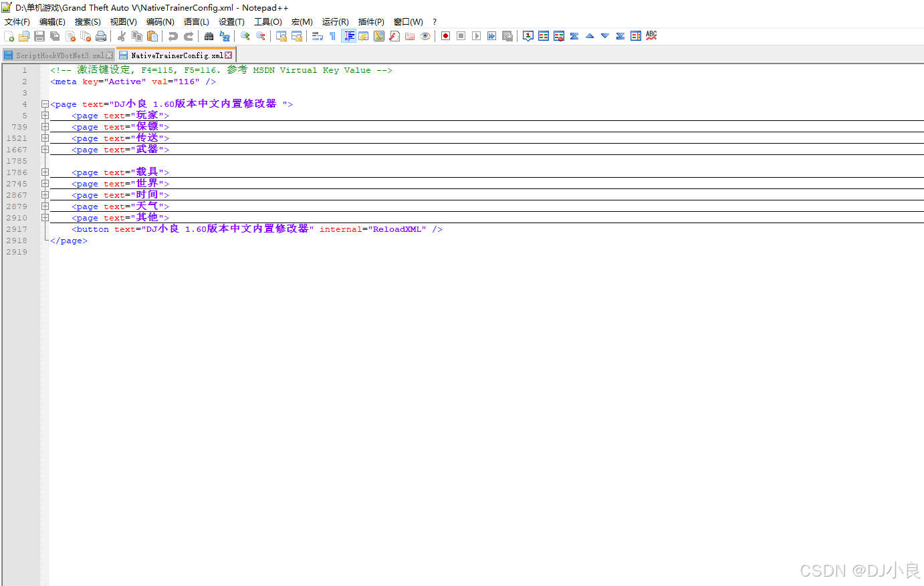Zoom out using the magnifier minus icon
Viewport: 924px width, 586px height.
point(261,36)
